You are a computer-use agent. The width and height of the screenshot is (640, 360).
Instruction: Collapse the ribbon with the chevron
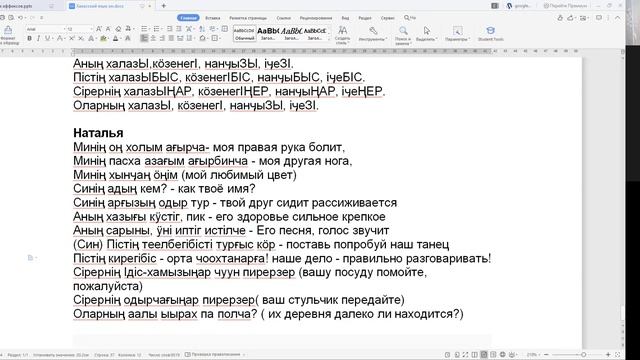point(618,18)
